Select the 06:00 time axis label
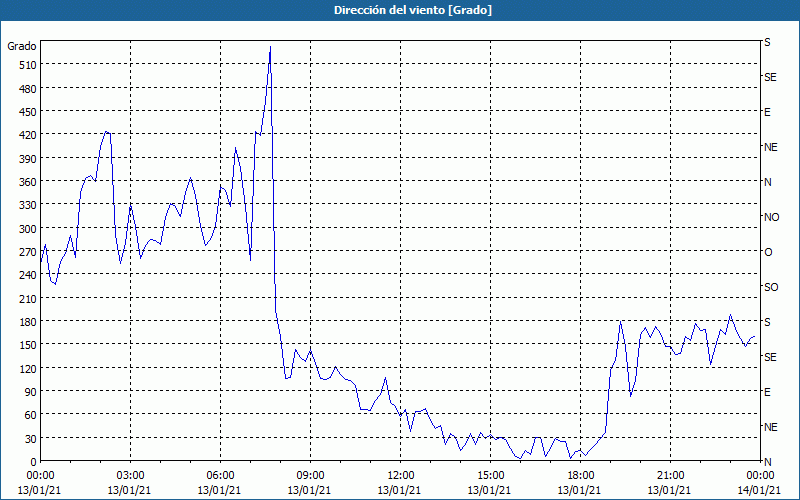 tap(220, 476)
